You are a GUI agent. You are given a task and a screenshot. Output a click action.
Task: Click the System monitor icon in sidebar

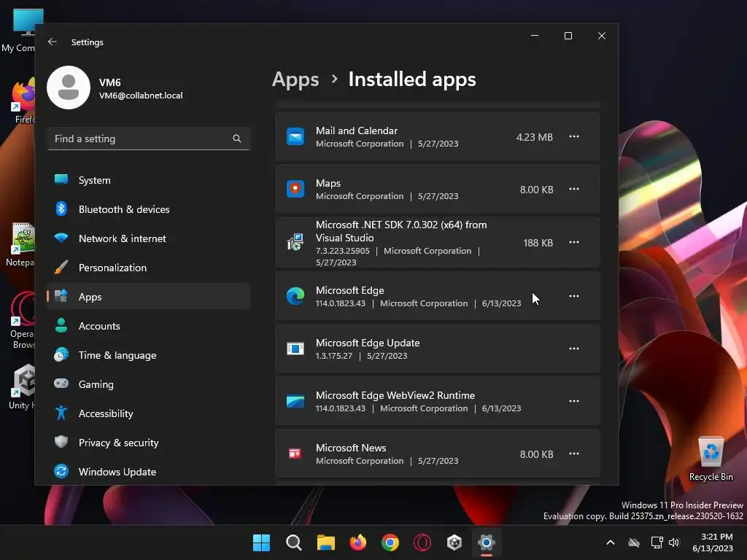click(x=61, y=179)
